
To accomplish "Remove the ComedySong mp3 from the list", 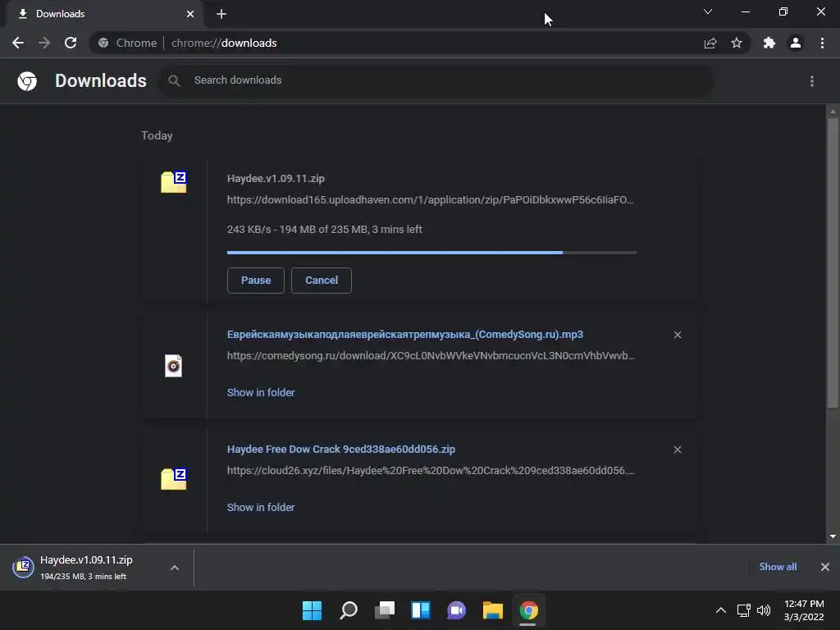I will coord(678,335).
